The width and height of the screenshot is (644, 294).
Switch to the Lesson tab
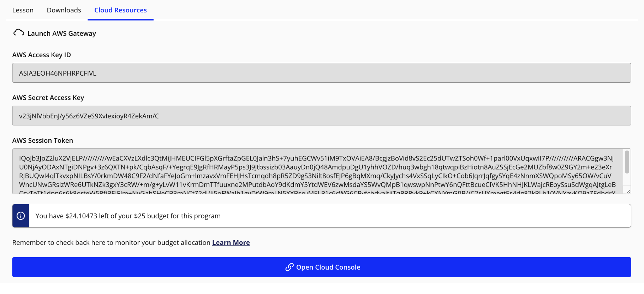click(23, 10)
